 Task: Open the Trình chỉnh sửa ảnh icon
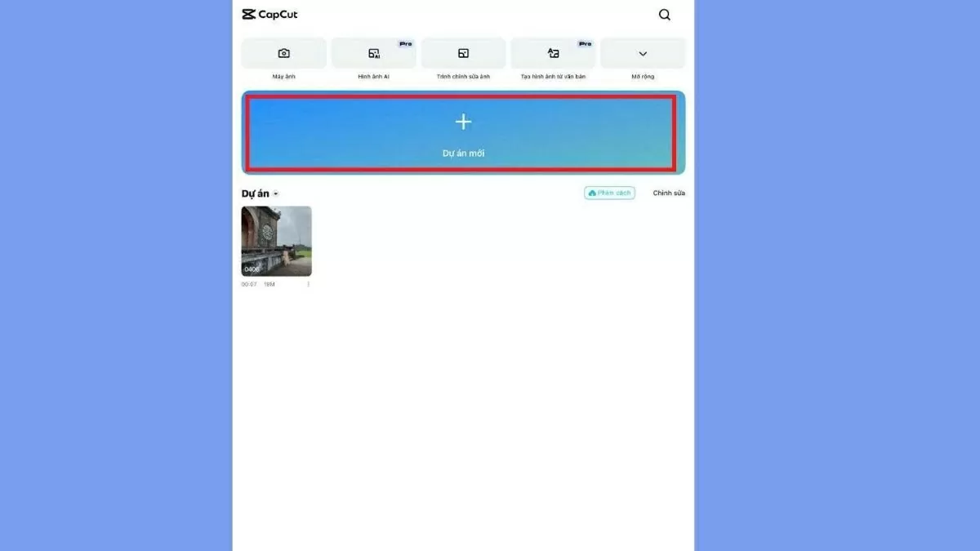tap(463, 54)
